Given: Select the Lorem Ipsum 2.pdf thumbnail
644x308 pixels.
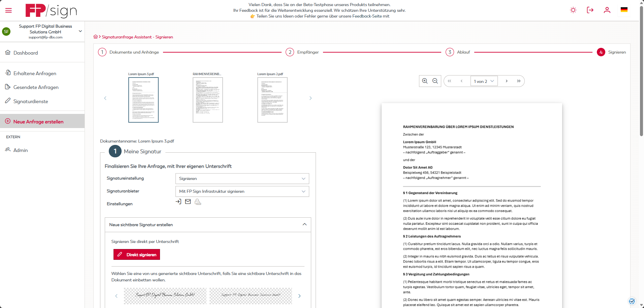Looking at the screenshot, I should [272, 100].
